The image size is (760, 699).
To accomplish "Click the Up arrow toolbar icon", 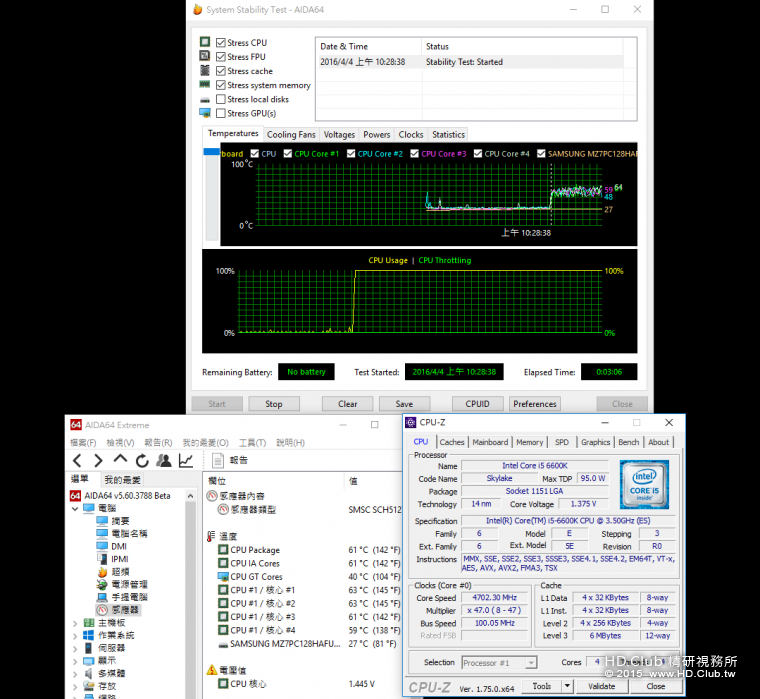I will pyautogui.click(x=120, y=460).
